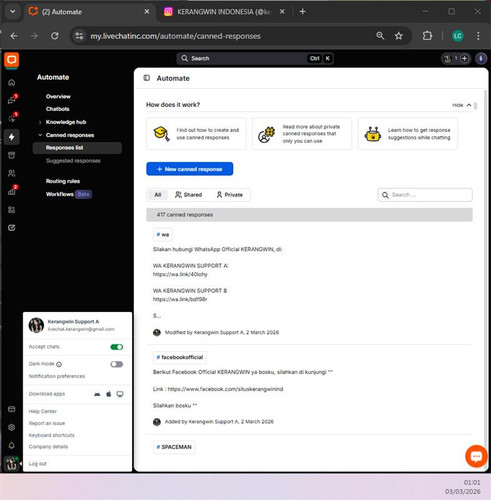Click Company details link
The width and height of the screenshot is (491, 500).
(48, 447)
